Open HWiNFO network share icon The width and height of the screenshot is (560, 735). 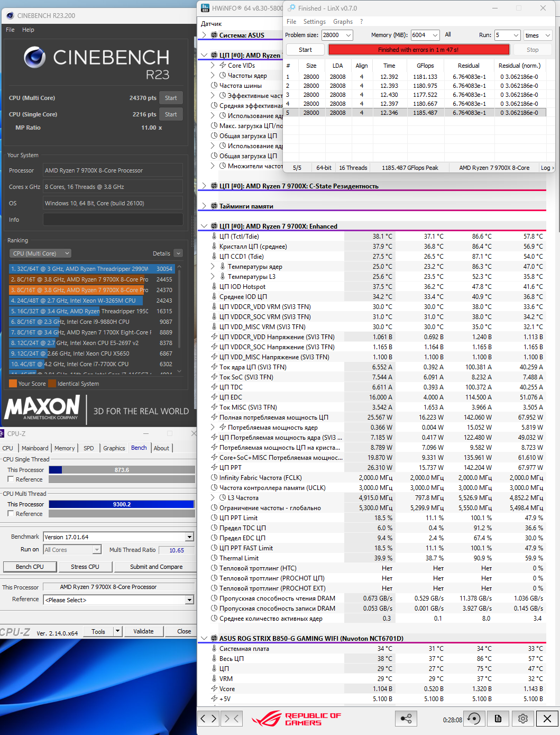406,719
